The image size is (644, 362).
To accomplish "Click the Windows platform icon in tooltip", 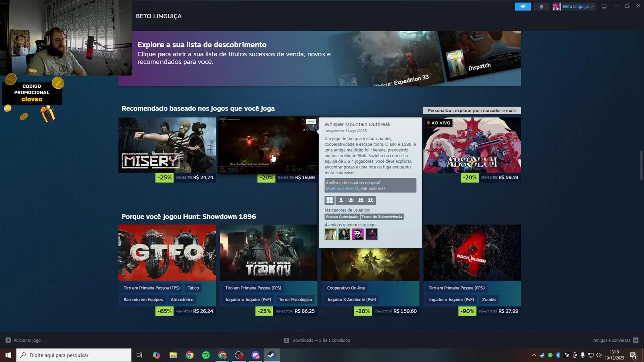I will point(330,200).
